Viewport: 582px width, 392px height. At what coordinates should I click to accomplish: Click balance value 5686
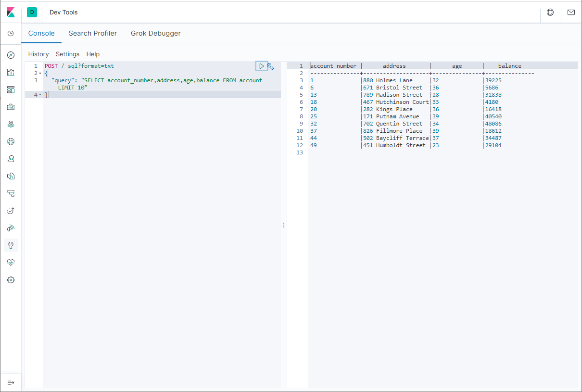pos(492,88)
